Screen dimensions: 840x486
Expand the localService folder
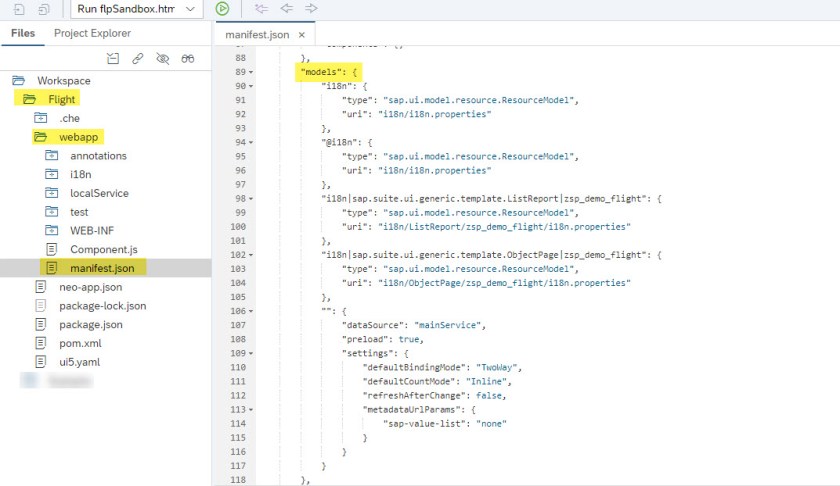tap(100, 193)
